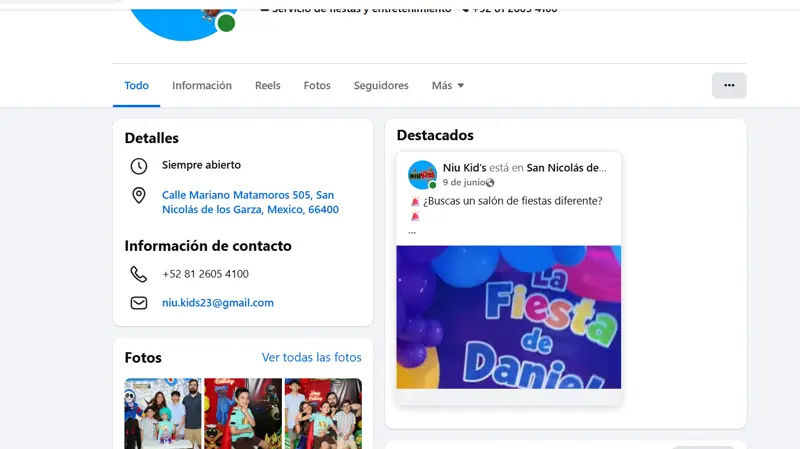The width and height of the screenshot is (800, 449).
Task: Open Ver todas las fotos link
Action: tap(311, 357)
